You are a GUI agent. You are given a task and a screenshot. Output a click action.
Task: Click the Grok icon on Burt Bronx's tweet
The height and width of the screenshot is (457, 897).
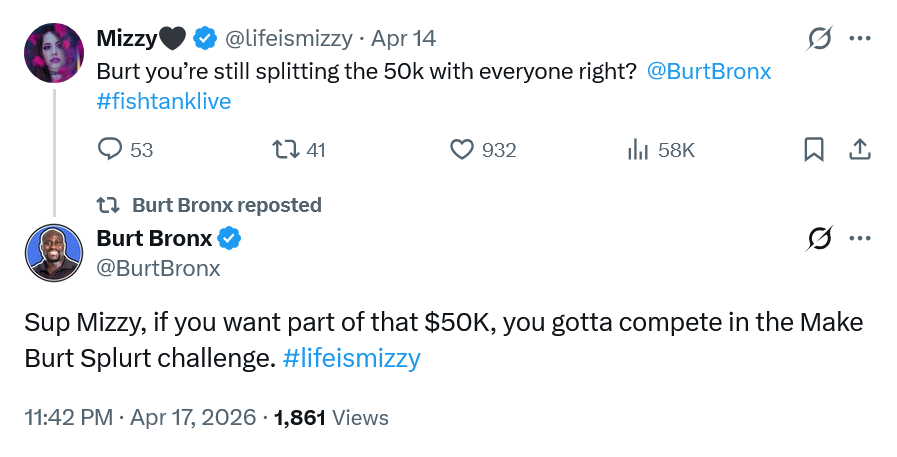[x=820, y=239]
